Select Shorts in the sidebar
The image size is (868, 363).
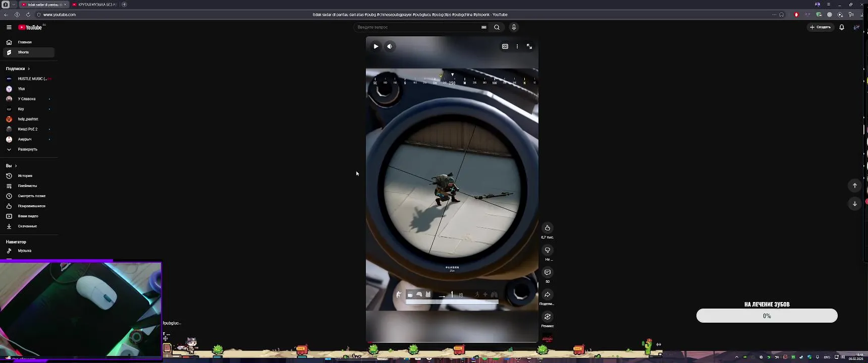[29, 52]
